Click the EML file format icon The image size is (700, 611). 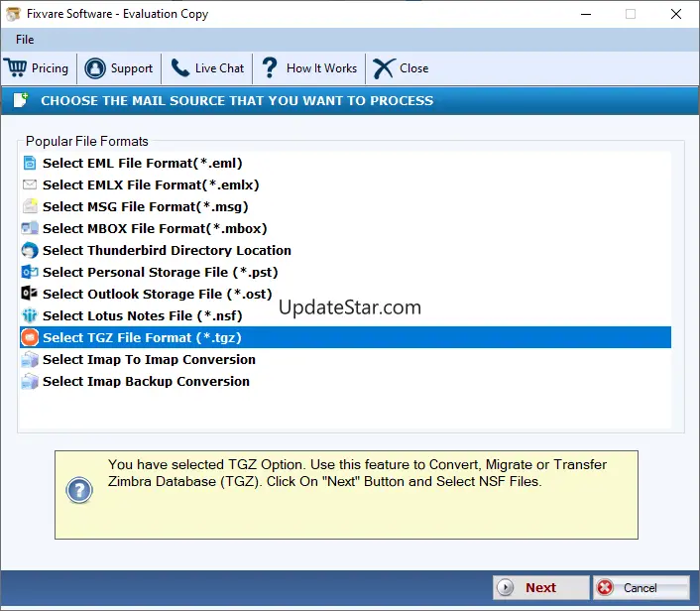click(x=30, y=163)
